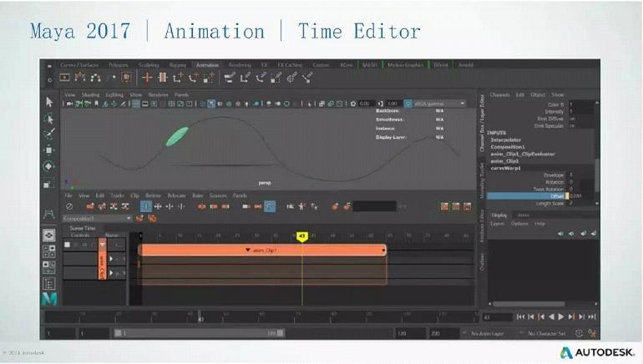This screenshot has height=364, width=643.
Task: Toggle highlighted blue curve button in Time Editor toolbar
Action: coord(270,206)
